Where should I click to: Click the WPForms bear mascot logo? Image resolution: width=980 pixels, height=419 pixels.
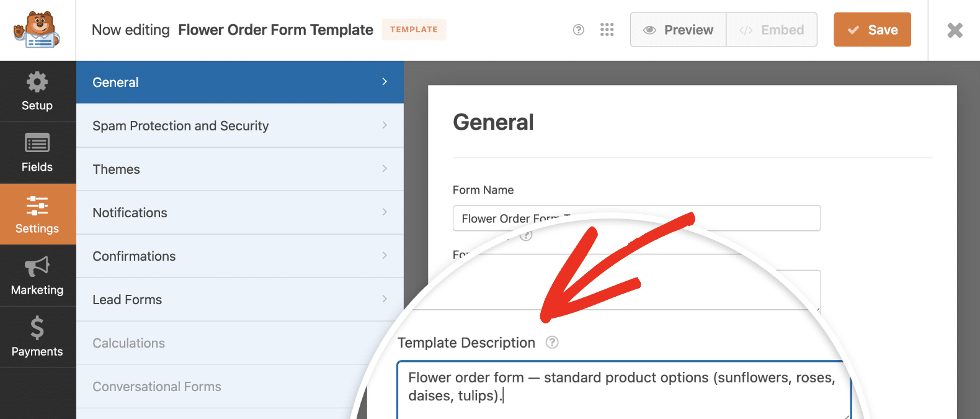37,29
